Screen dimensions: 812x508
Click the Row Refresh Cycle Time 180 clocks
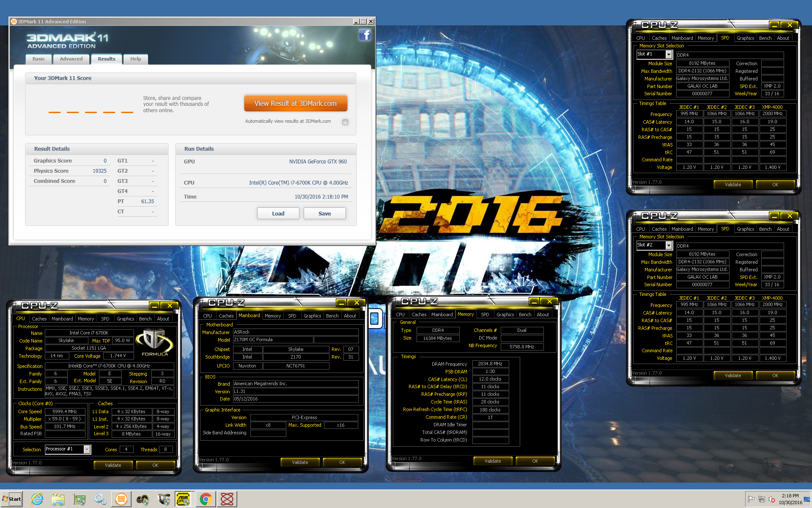pos(490,410)
